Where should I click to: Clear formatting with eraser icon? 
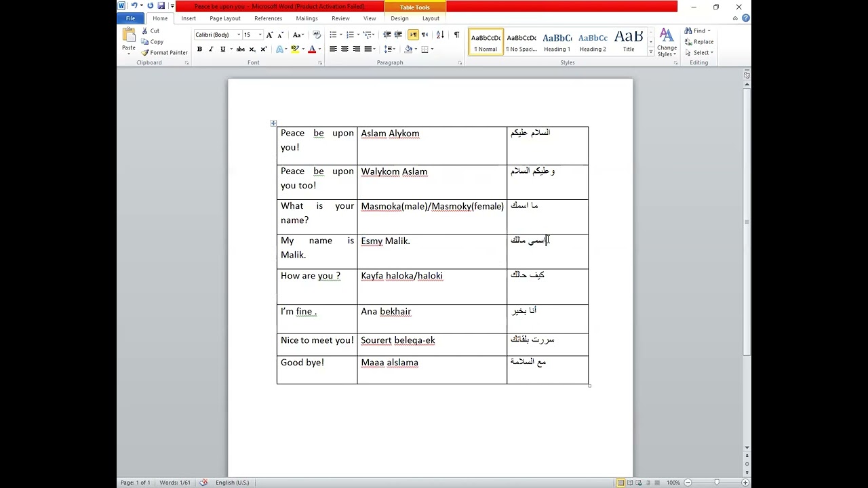tap(317, 35)
